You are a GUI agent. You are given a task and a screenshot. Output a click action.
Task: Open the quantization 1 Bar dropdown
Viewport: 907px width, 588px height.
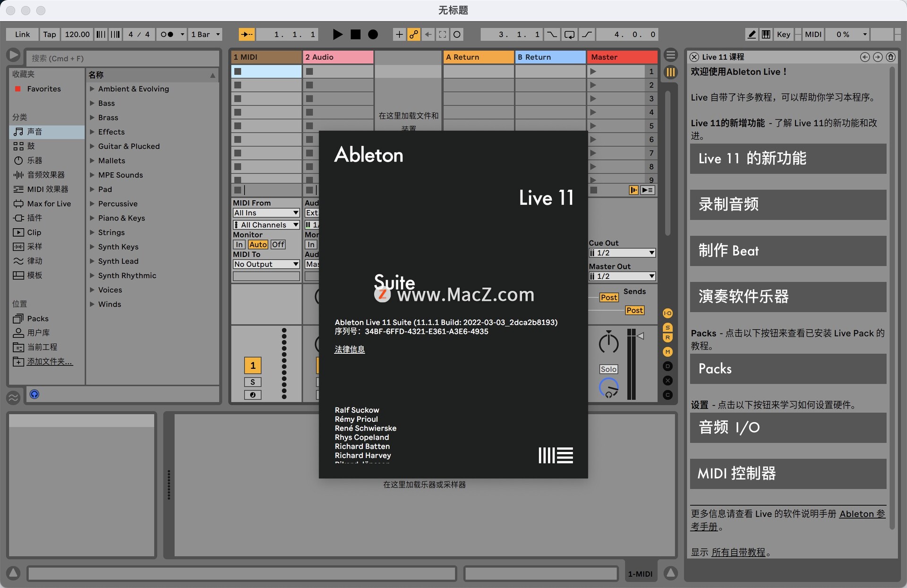(205, 34)
